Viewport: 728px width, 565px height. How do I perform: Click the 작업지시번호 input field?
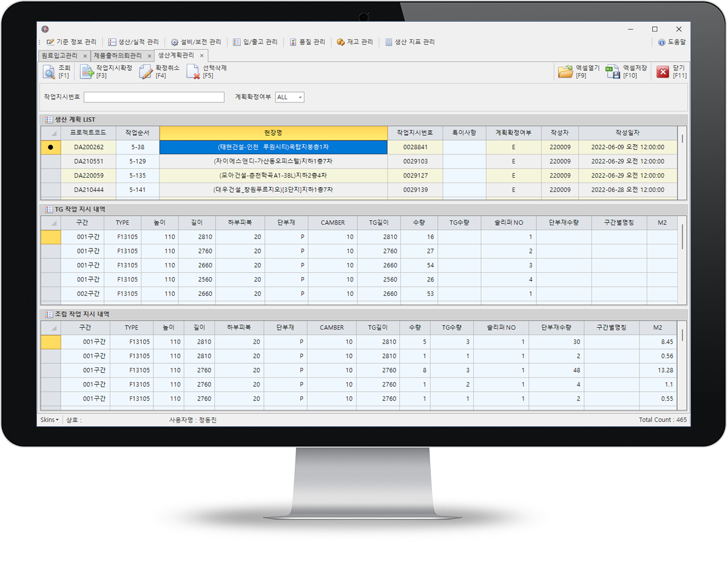[x=154, y=98]
